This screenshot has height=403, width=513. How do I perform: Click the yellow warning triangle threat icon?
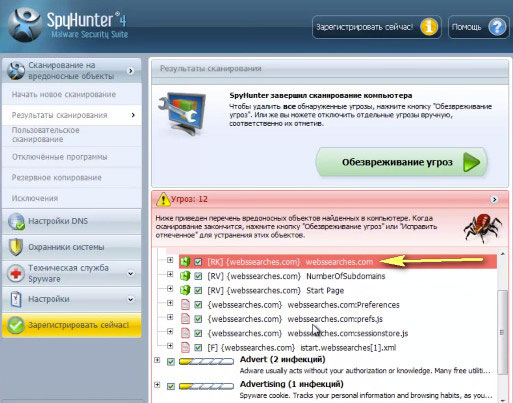163,199
